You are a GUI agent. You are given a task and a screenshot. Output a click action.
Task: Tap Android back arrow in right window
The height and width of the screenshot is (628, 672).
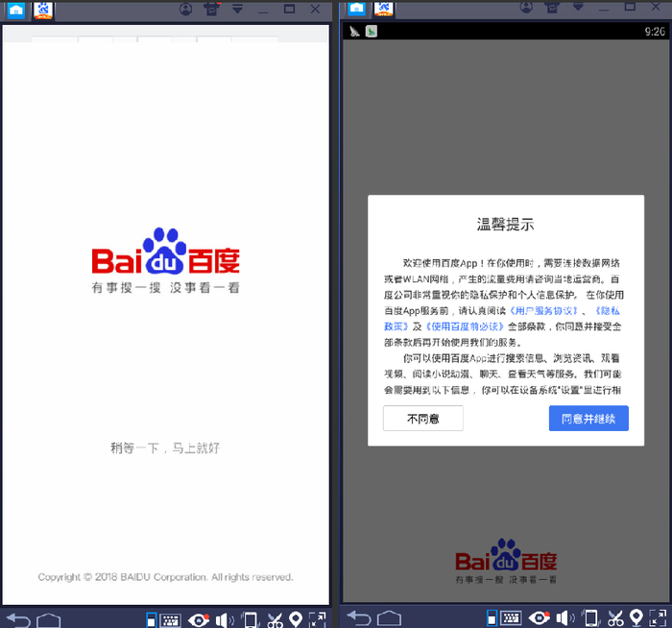(359, 618)
